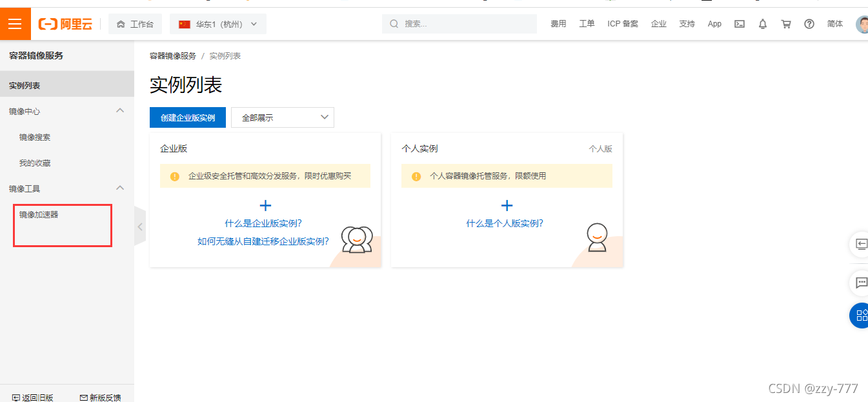
Task: Open the CloudShell terminal icon
Action: pos(739,23)
